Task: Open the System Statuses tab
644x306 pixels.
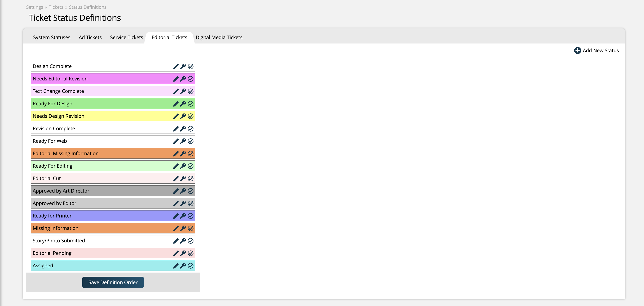Action: point(51,37)
